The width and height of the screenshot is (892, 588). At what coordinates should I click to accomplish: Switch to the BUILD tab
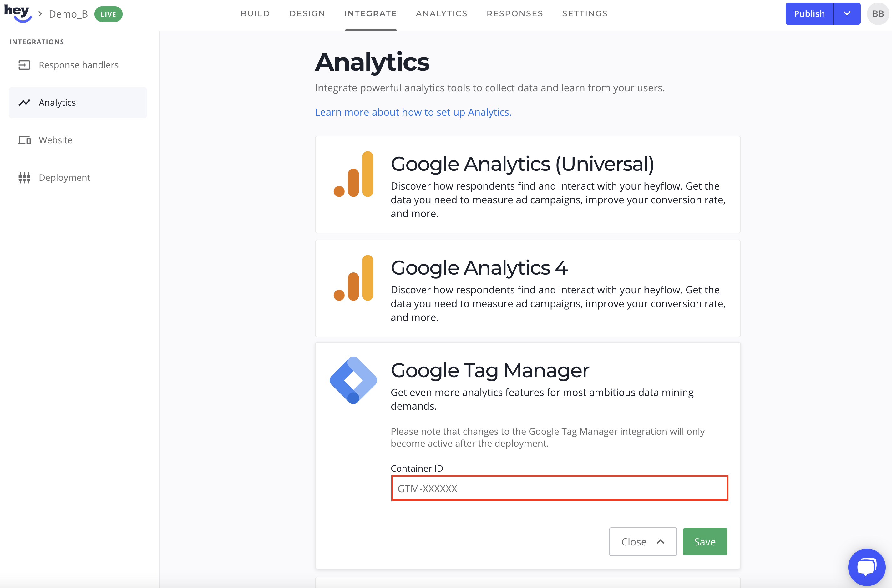tap(255, 13)
